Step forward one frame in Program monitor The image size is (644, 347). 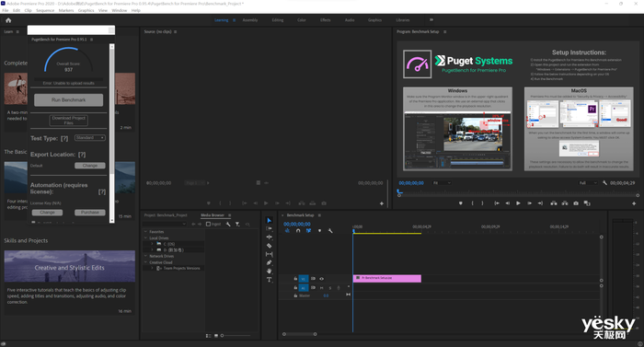pyautogui.click(x=529, y=203)
